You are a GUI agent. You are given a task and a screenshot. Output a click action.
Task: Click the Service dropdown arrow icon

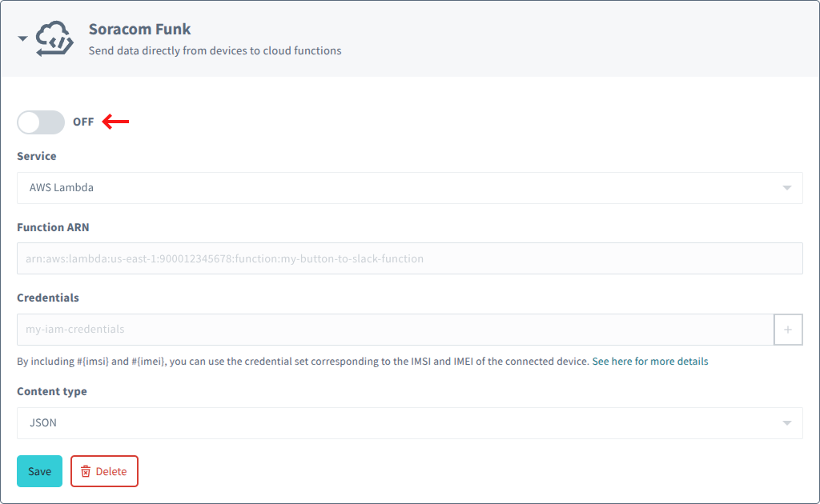click(x=786, y=187)
